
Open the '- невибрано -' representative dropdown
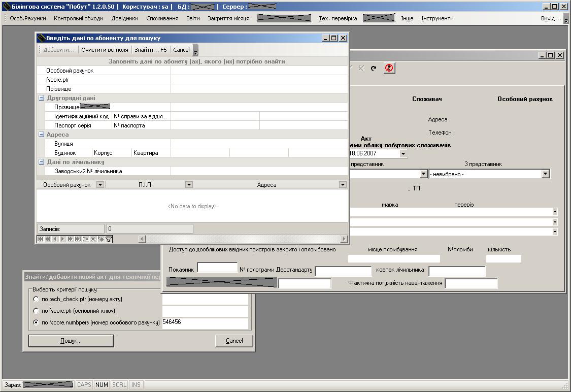pyautogui.click(x=545, y=174)
